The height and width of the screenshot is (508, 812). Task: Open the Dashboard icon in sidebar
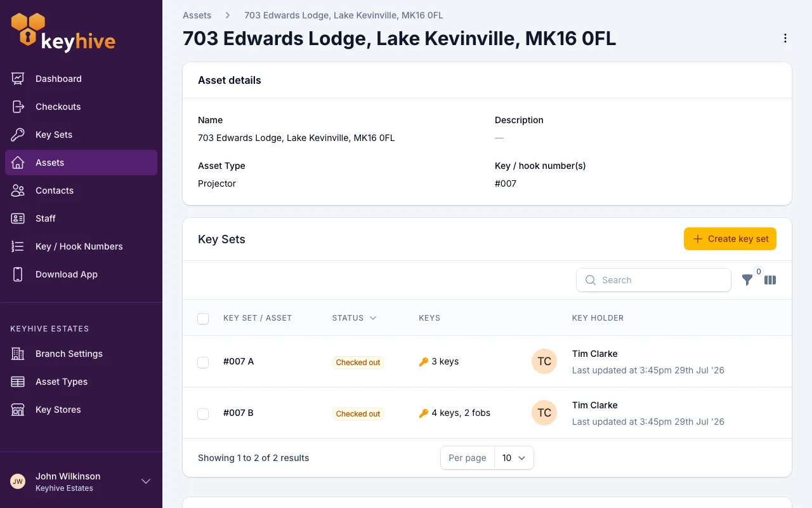point(18,79)
